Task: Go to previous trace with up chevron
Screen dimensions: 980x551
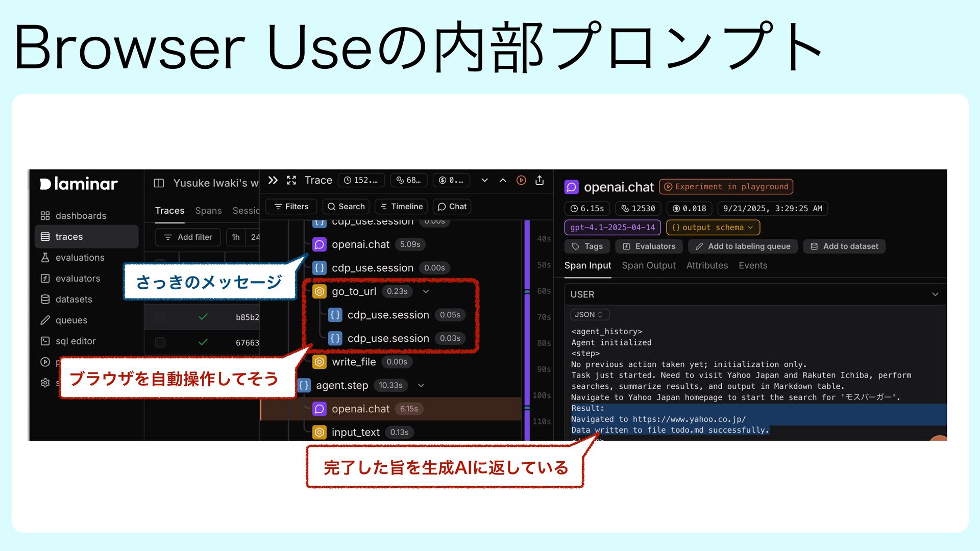Action: (x=503, y=180)
